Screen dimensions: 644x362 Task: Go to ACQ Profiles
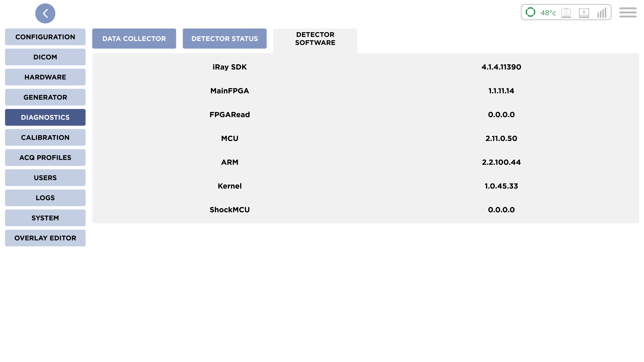pos(45,158)
